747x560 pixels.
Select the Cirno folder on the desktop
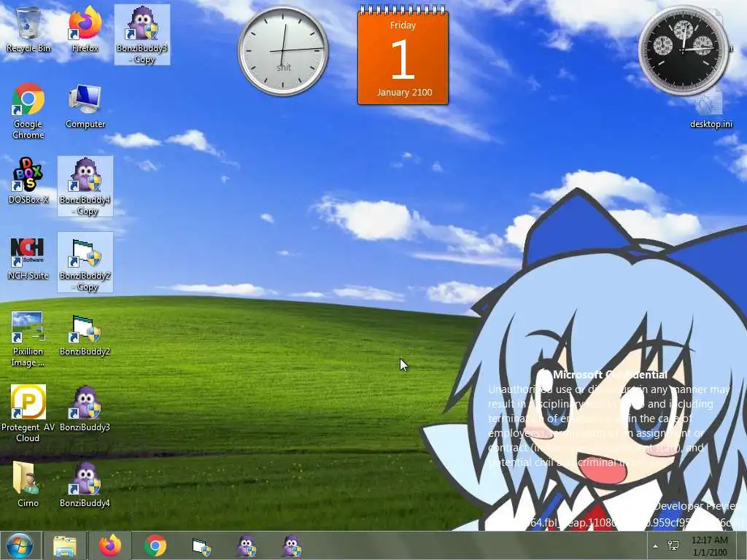coord(28,484)
